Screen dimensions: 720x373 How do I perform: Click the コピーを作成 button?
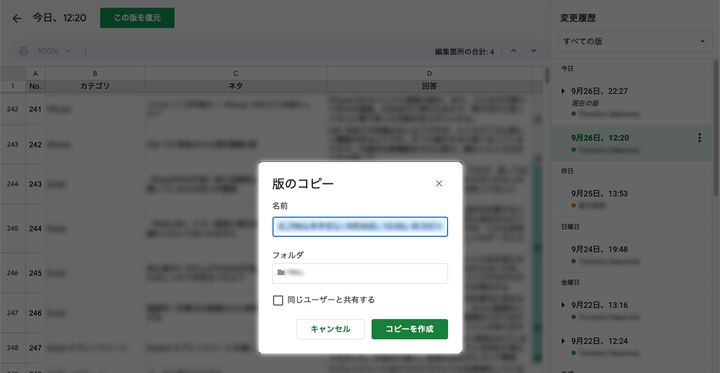click(410, 329)
